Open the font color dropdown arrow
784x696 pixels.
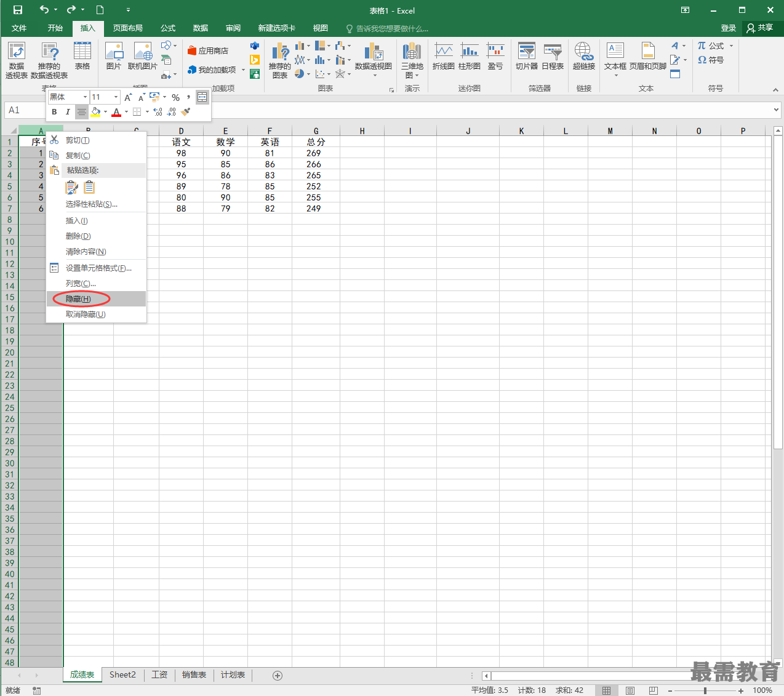pyautogui.click(x=126, y=112)
